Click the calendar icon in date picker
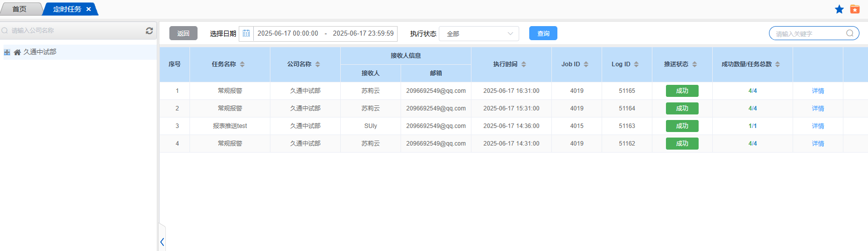Viewport: 868px width, 251px height. pyautogui.click(x=246, y=34)
